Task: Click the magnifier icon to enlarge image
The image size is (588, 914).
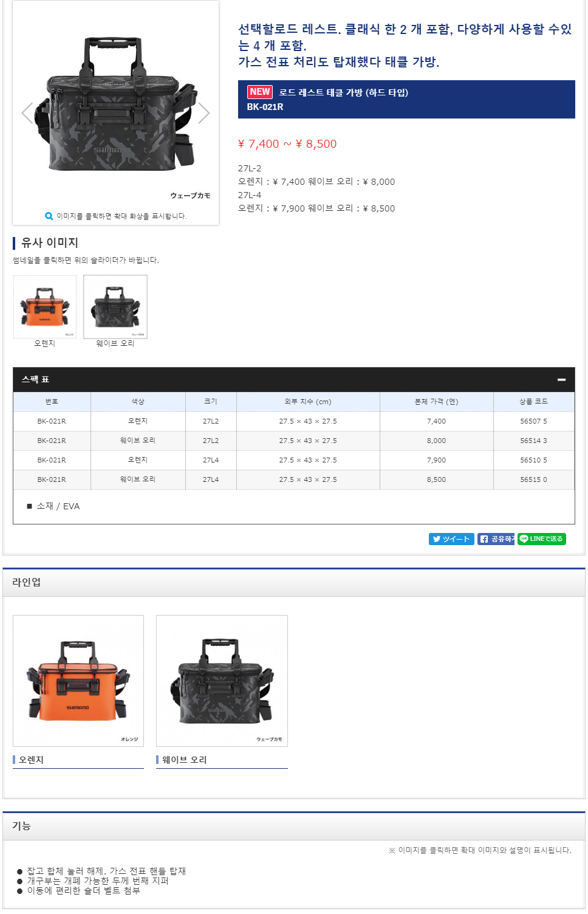Action: [49, 216]
